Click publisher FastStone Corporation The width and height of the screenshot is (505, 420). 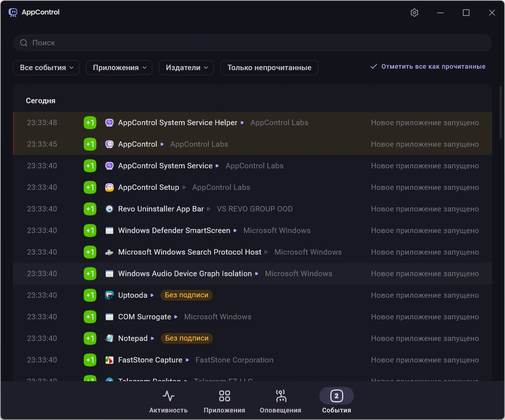tap(234, 360)
